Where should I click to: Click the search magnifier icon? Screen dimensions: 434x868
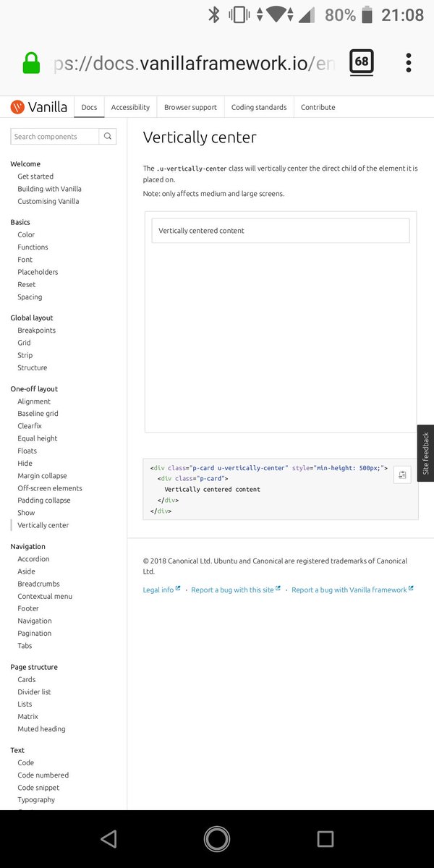(x=108, y=136)
